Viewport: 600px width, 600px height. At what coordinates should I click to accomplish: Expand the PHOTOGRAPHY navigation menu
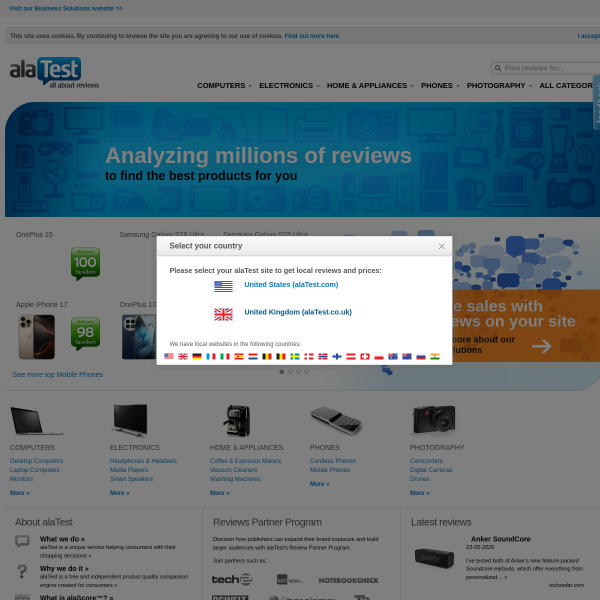(499, 86)
